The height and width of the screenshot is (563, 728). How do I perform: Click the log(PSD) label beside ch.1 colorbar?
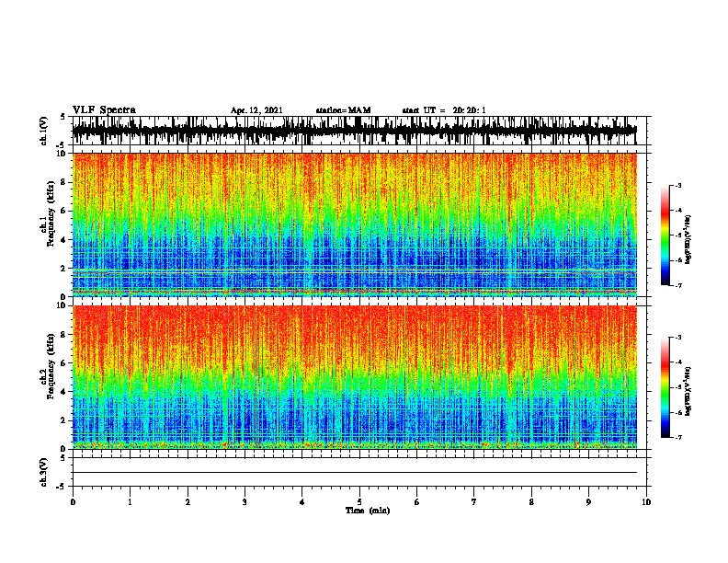(688, 239)
